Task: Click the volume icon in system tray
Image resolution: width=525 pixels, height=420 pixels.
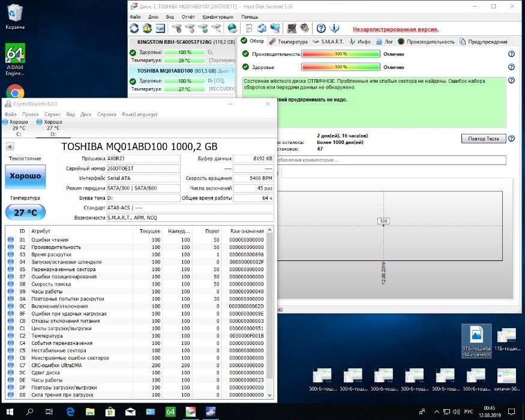Action: (x=456, y=412)
